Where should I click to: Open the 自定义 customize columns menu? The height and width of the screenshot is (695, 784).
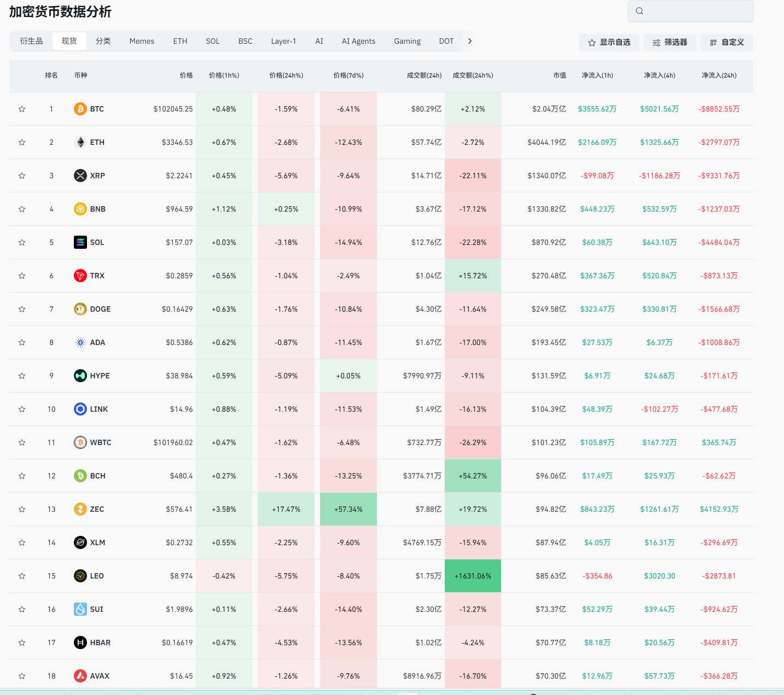[727, 42]
